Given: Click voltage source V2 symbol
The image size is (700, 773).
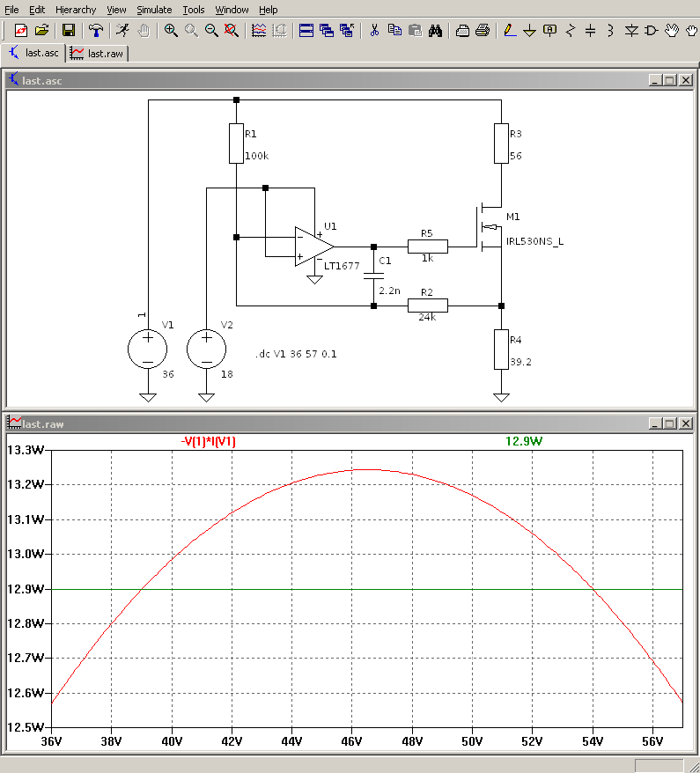Looking at the screenshot, I should pyautogui.click(x=207, y=349).
